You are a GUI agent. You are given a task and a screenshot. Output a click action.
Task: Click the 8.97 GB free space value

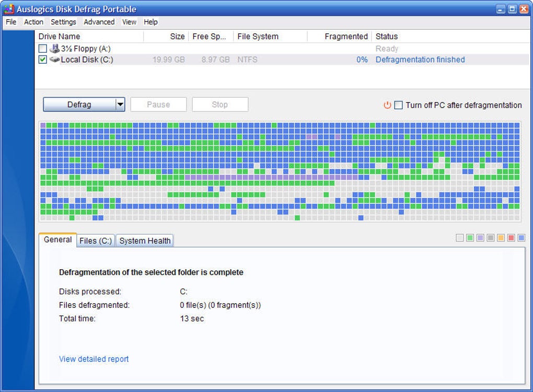tap(215, 60)
